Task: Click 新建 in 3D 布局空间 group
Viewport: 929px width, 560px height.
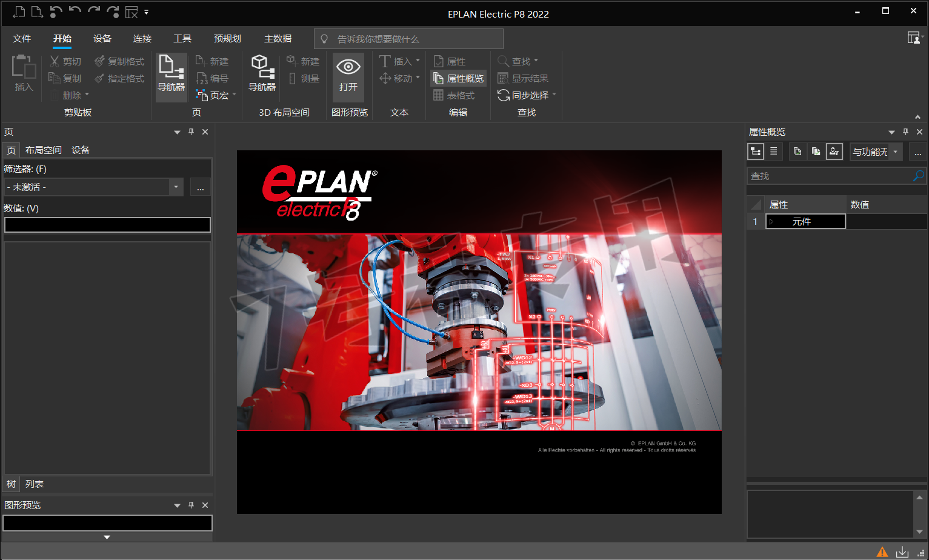Action: tap(302, 61)
